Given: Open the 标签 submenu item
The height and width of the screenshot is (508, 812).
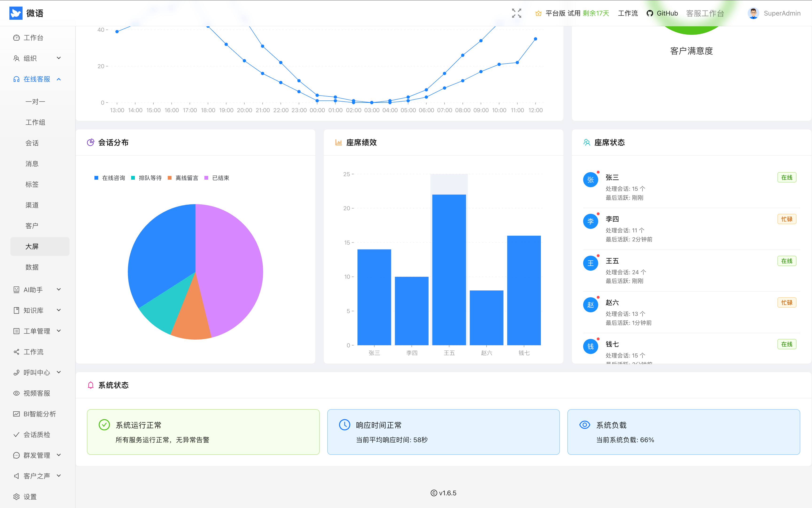Looking at the screenshot, I should click(40, 184).
